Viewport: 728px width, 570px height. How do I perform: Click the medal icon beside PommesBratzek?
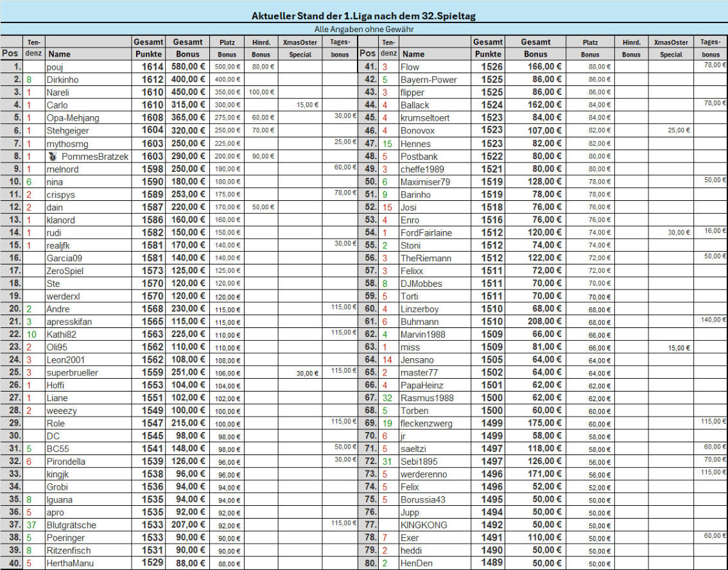pos(53,157)
